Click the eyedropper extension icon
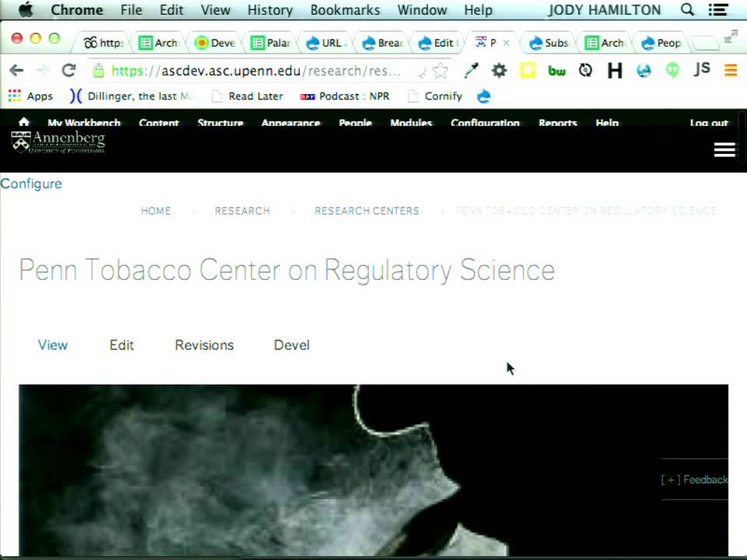Image resolution: width=747 pixels, height=560 pixels. (x=472, y=71)
